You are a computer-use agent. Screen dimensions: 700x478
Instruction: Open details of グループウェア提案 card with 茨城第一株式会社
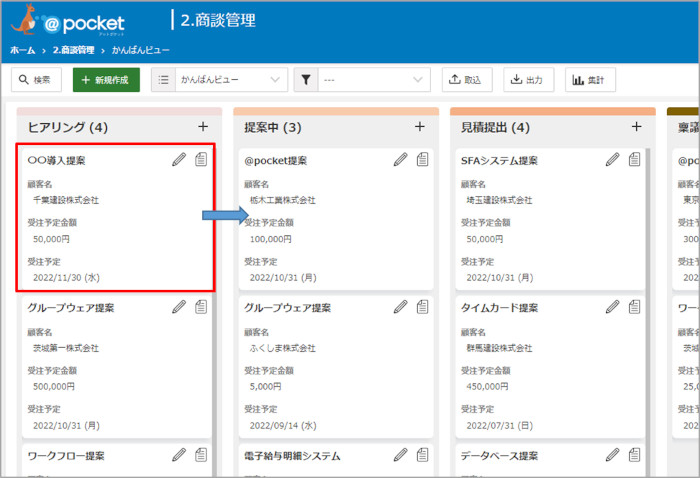tap(201, 307)
